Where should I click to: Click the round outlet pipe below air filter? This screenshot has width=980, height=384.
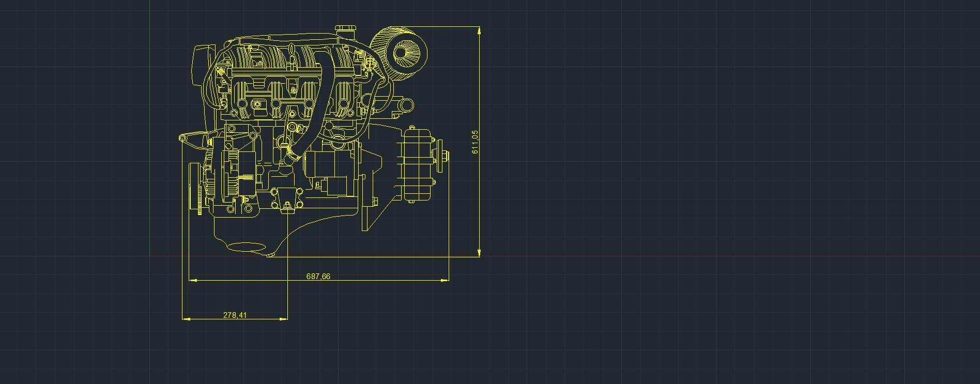406,106
